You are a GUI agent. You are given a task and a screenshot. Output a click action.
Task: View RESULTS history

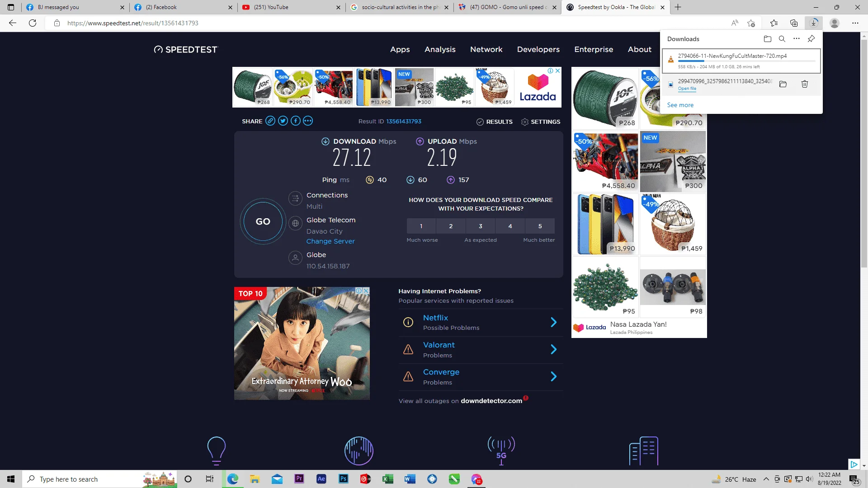tap(495, 122)
